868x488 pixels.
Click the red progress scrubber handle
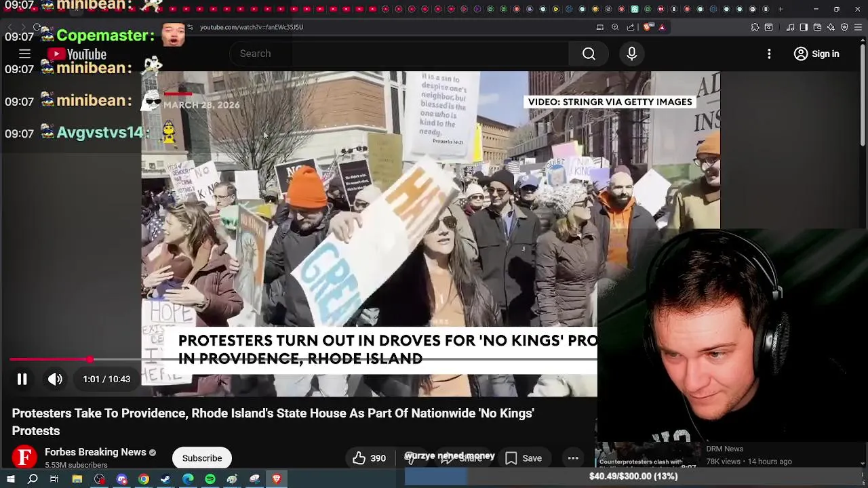point(90,359)
